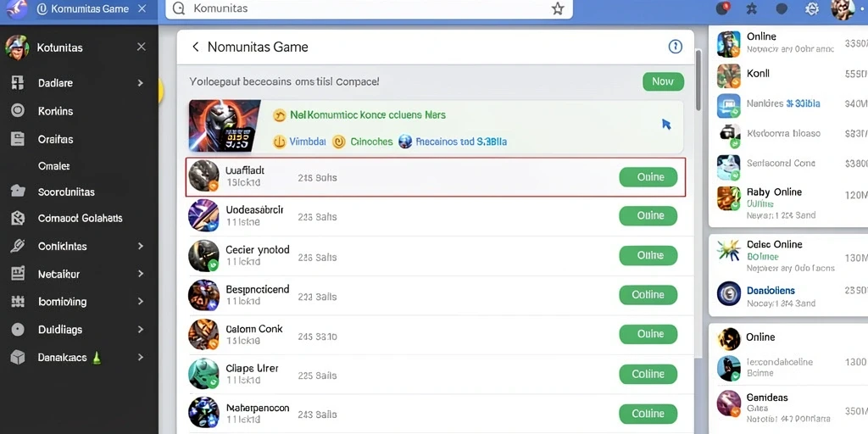Open Kontuns circle icon in sidebar
868x434 pixels.
click(18, 111)
